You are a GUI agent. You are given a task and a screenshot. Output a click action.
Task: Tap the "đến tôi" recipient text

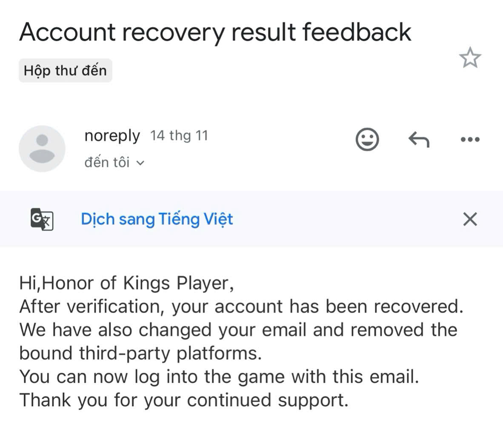[107, 162]
